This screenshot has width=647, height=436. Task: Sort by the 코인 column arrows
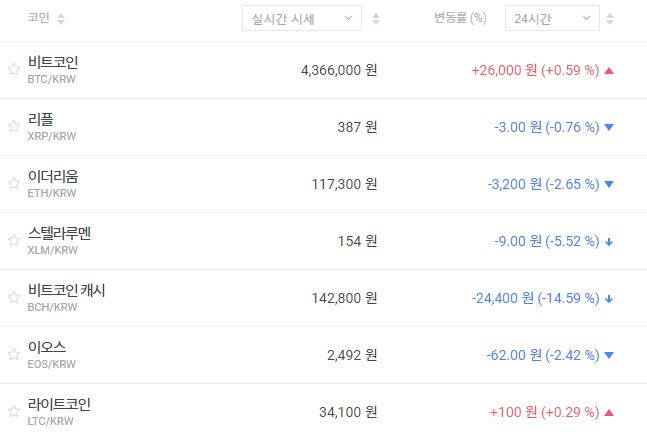61,19
